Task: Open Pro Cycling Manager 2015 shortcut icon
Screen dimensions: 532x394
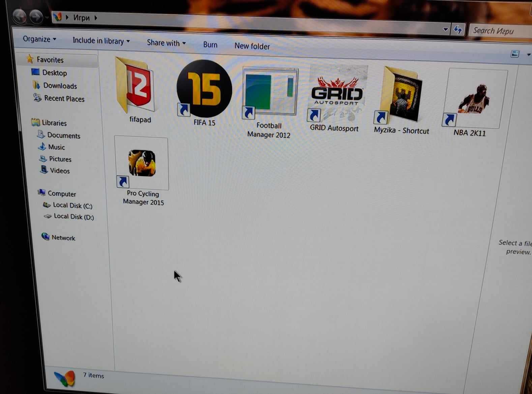Action: (142, 163)
